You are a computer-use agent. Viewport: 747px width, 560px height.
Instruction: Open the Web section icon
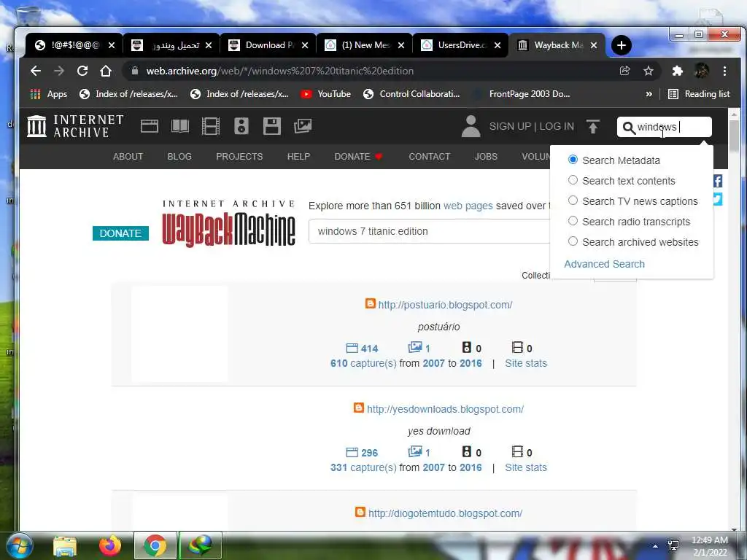[x=149, y=126]
